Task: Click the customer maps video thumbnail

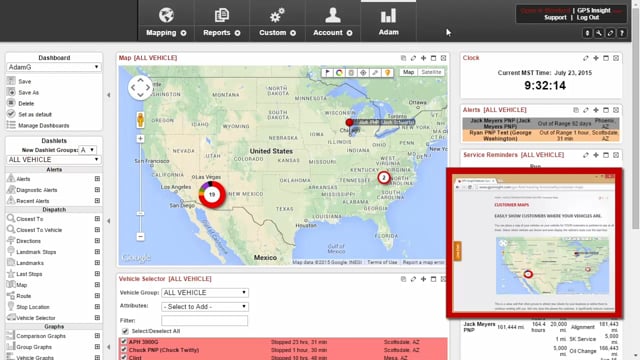Action: click(x=534, y=243)
